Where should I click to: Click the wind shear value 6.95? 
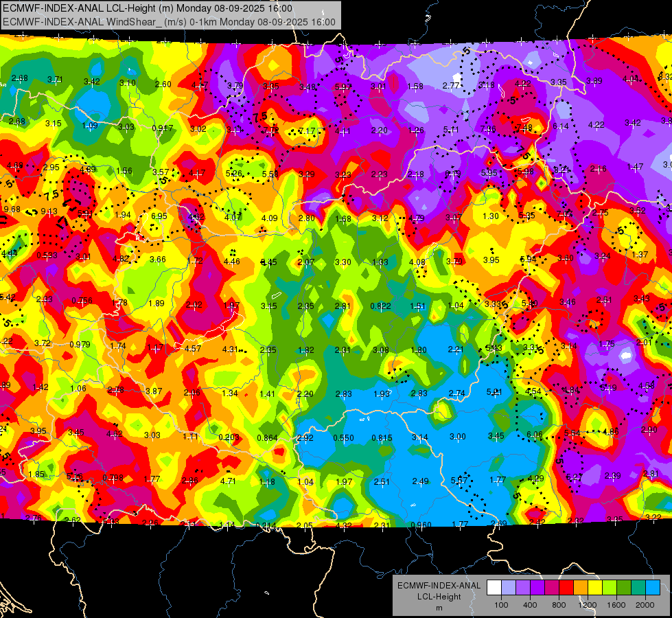[x=159, y=216]
